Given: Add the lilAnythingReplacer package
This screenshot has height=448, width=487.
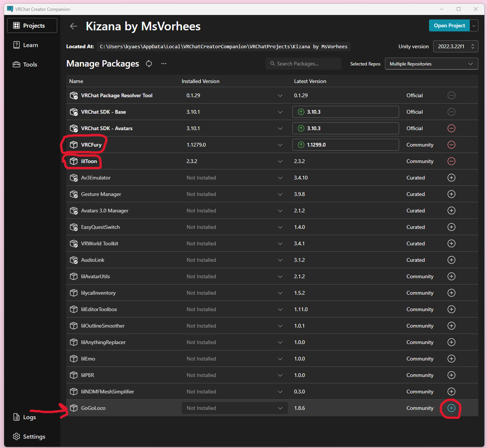Looking at the screenshot, I should click(x=451, y=342).
